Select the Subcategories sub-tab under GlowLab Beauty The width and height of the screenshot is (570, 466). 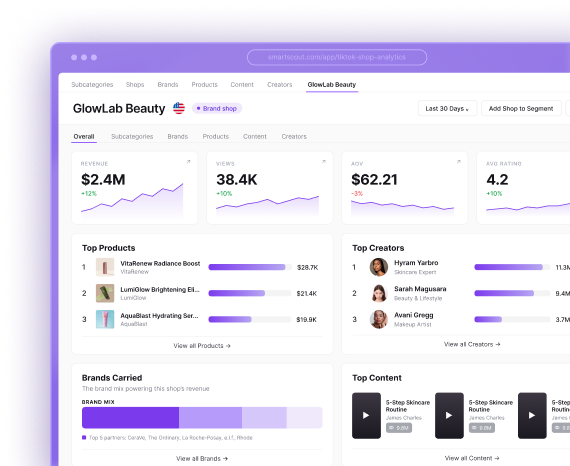[x=132, y=136]
